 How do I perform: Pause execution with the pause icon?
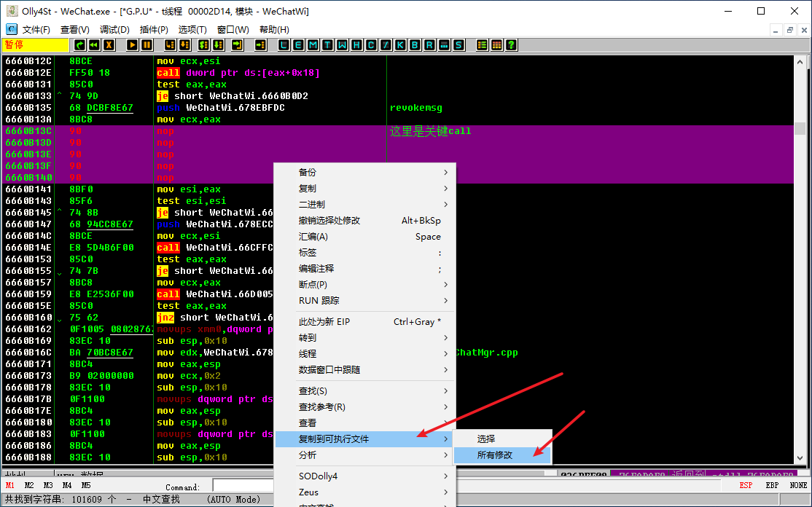coord(147,45)
